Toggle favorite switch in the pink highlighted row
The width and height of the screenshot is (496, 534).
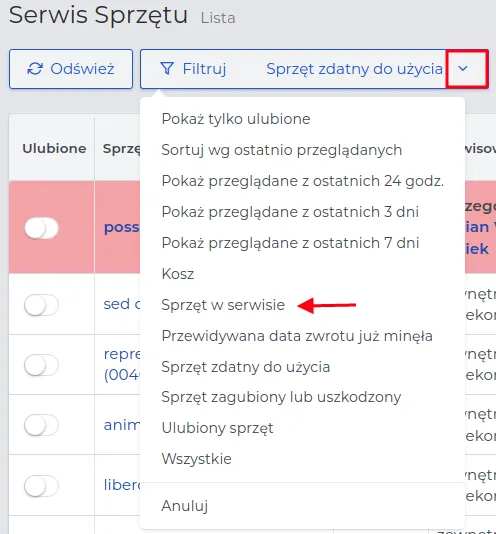pyautogui.click(x=42, y=228)
